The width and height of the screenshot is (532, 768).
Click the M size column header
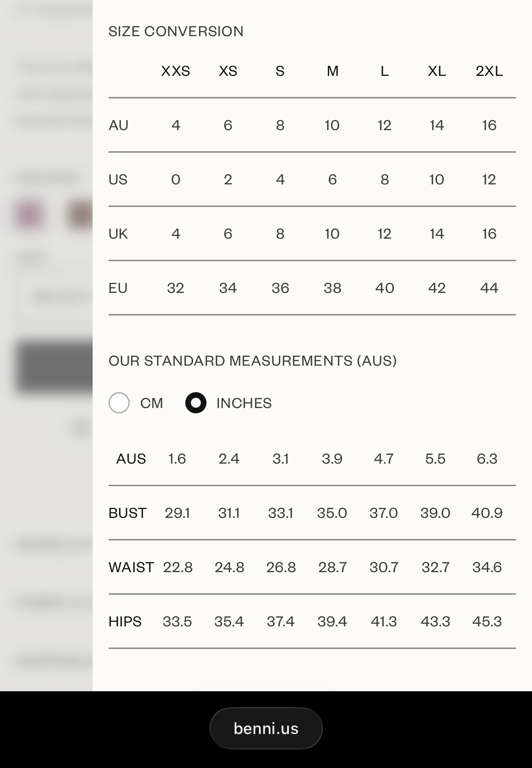[333, 71]
